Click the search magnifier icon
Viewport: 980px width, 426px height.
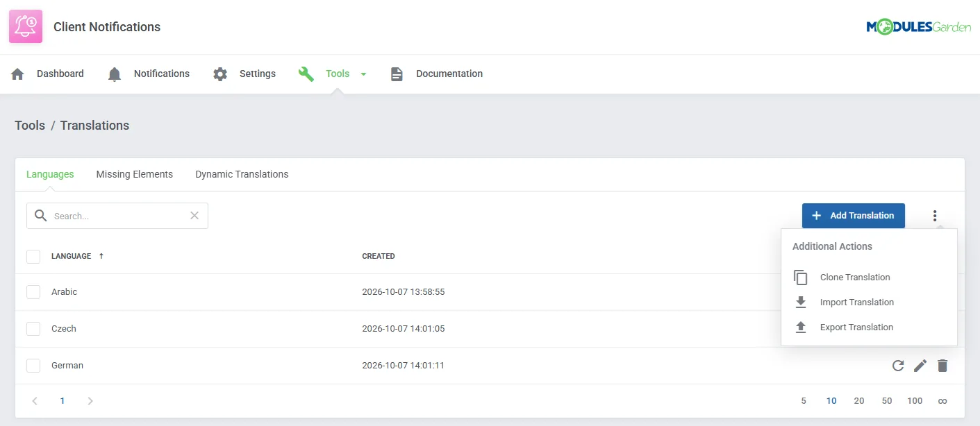tap(41, 216)
